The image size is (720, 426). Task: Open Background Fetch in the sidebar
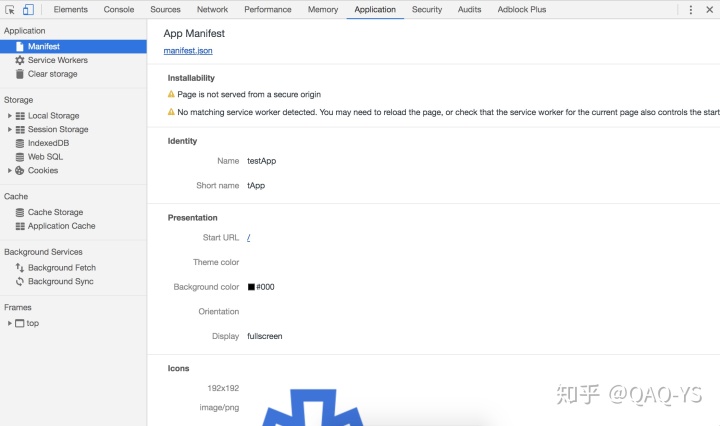pyautogui.click(x=62, y=268)
